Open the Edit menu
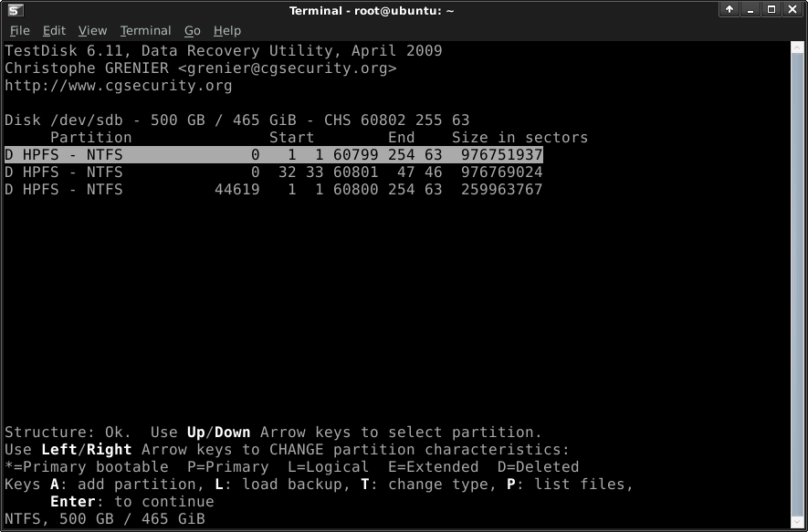 (x=54, y=31)
